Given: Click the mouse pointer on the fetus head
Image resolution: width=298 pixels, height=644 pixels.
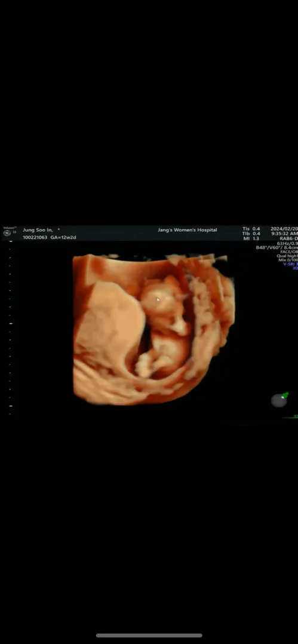Looking at the screenshot, I should (x=158, y=300).
